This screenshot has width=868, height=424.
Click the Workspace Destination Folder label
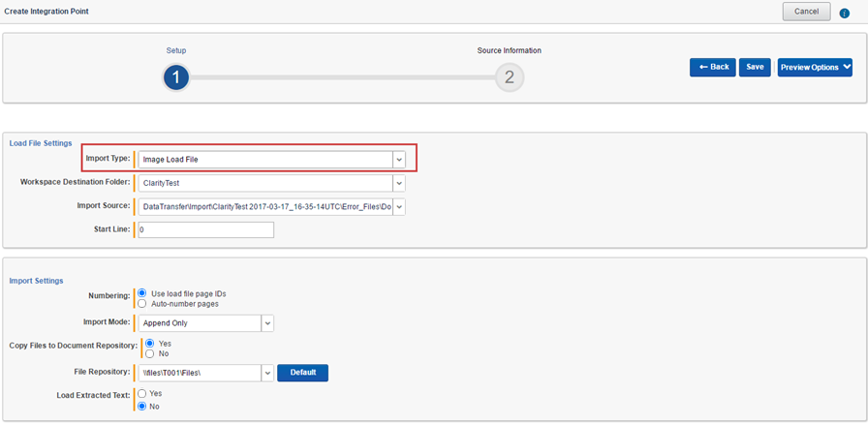[x=76, y=182]
